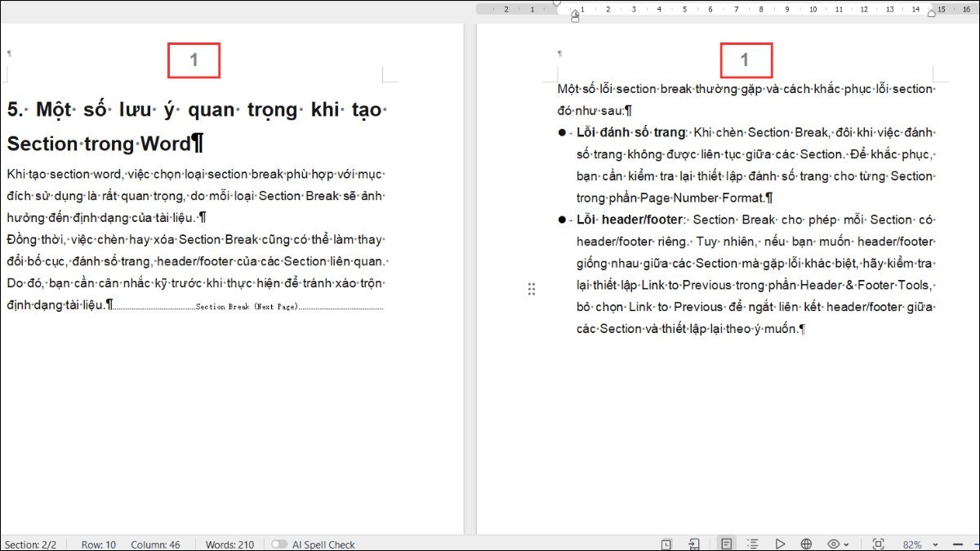Click the Reading mode play icon
This screenshot has width=980, height=551.
coord(780,544)
